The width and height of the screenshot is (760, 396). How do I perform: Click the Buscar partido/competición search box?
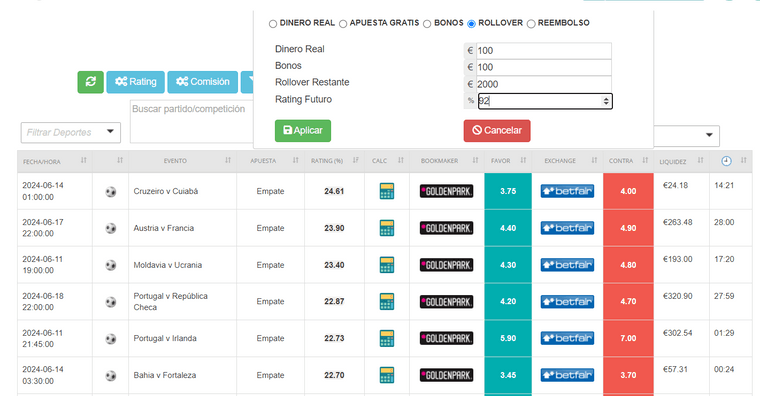tap(192, 122)
